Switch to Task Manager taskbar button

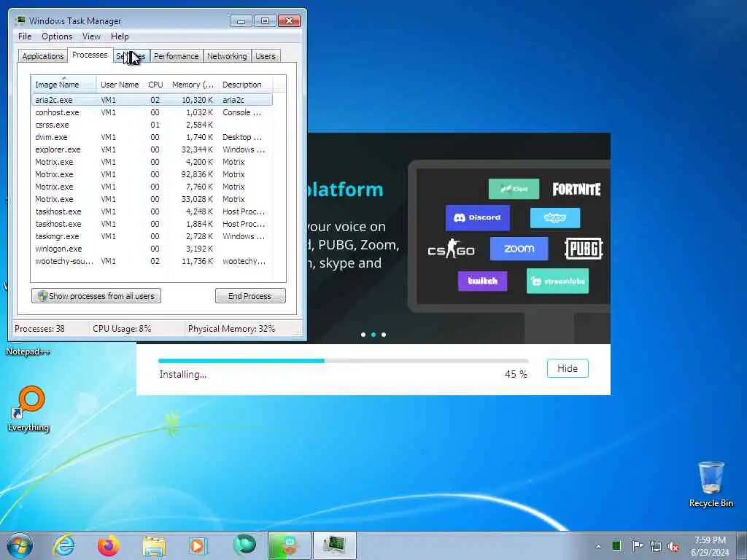(x=334, y=545)
